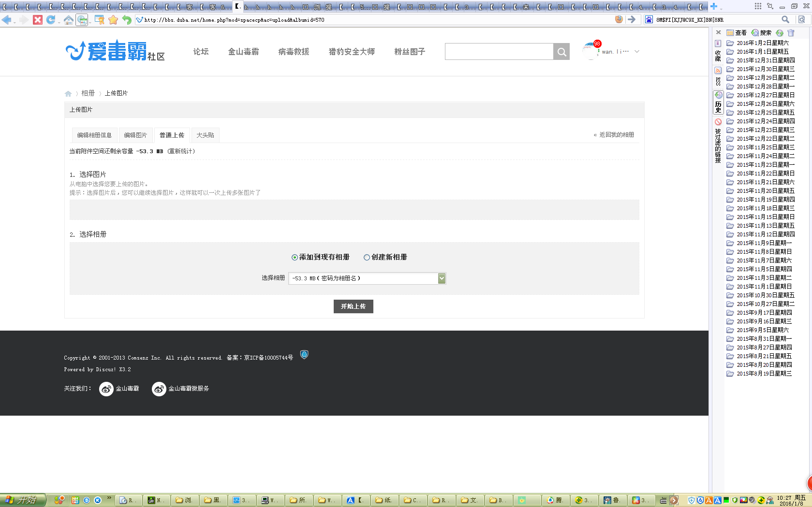Click the 浏 taskbar folder item
Viewport: 812px width, 507px height.
click(184, 500)
